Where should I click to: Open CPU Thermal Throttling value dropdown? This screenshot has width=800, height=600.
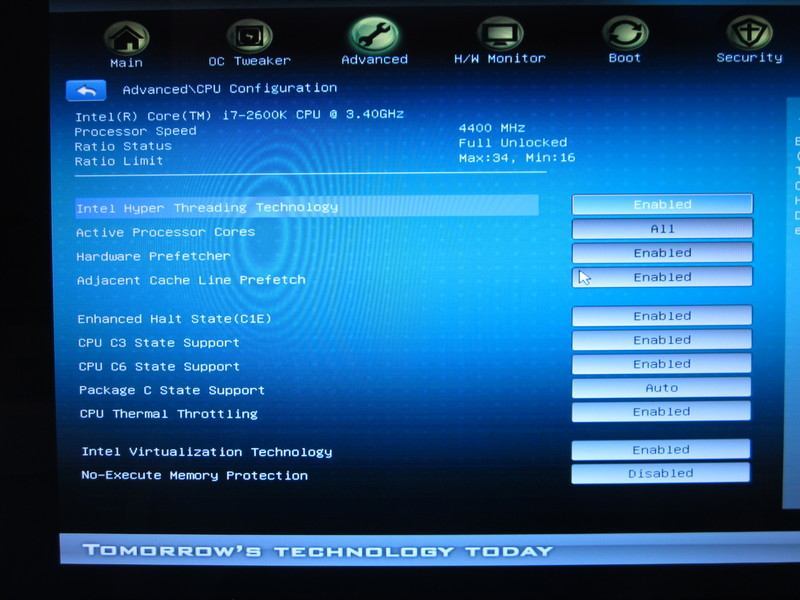[x=661, y=412]
